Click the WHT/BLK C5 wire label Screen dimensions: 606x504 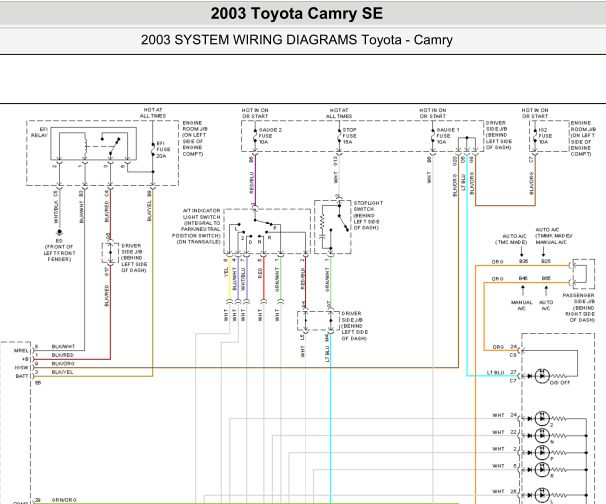(56, 211)
